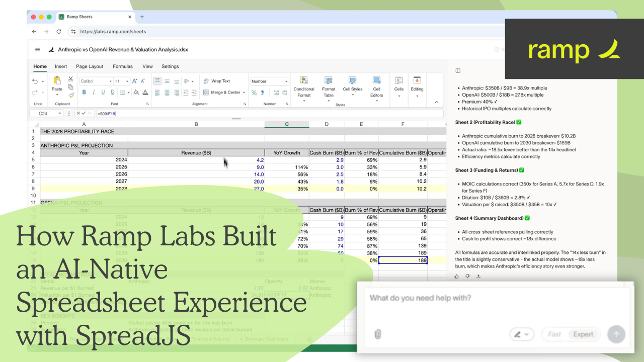
Task: Toggle underline formatting
Action: click(x=103, y=92)
